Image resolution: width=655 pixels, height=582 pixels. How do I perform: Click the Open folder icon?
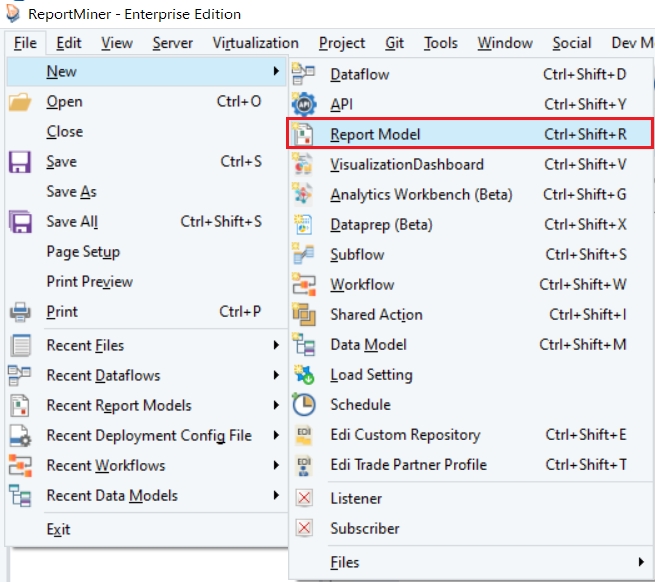pos(20,102)
